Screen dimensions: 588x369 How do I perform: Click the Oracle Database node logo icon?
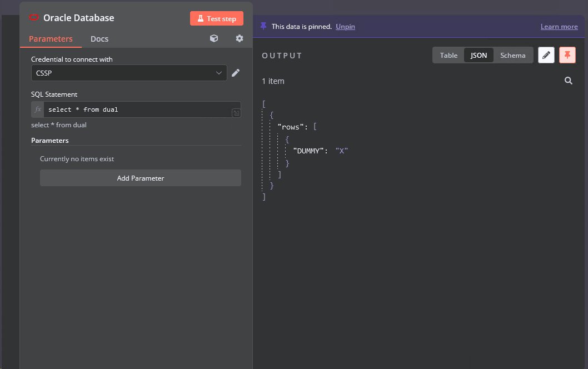pyautogui.click(x=34, y=17)
